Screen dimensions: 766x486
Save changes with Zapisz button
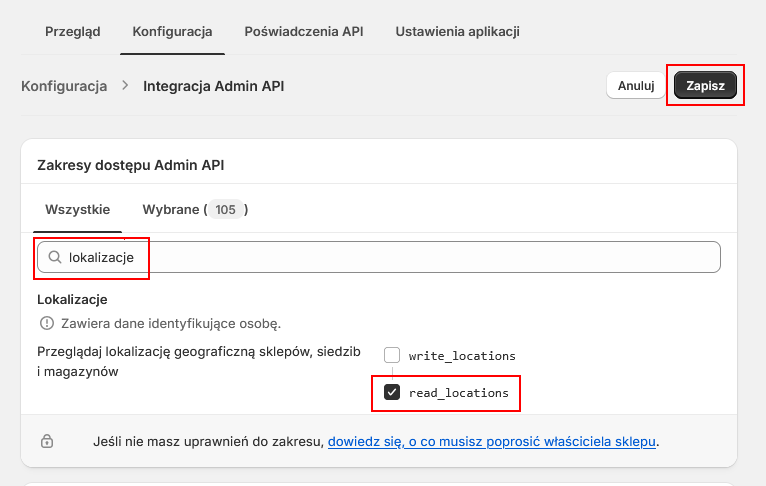pyautogui.click(x=705, y=85)
